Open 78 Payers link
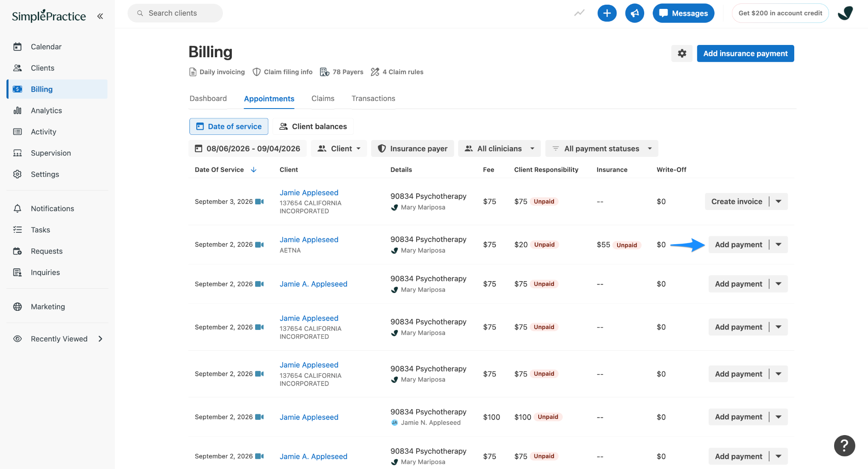 [x=342, y=72]
